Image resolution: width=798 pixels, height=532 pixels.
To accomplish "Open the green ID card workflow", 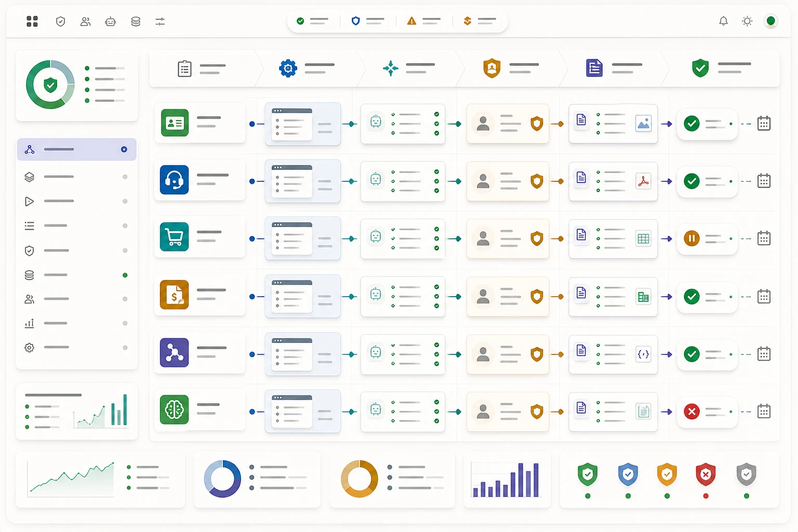I will [199, 123].
